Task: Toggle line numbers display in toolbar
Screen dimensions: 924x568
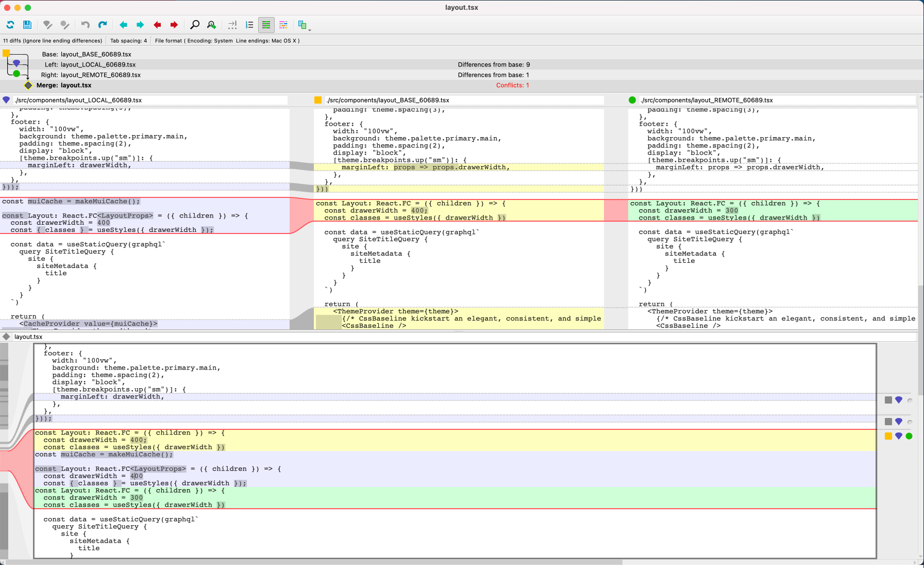Action: (249, 25)
